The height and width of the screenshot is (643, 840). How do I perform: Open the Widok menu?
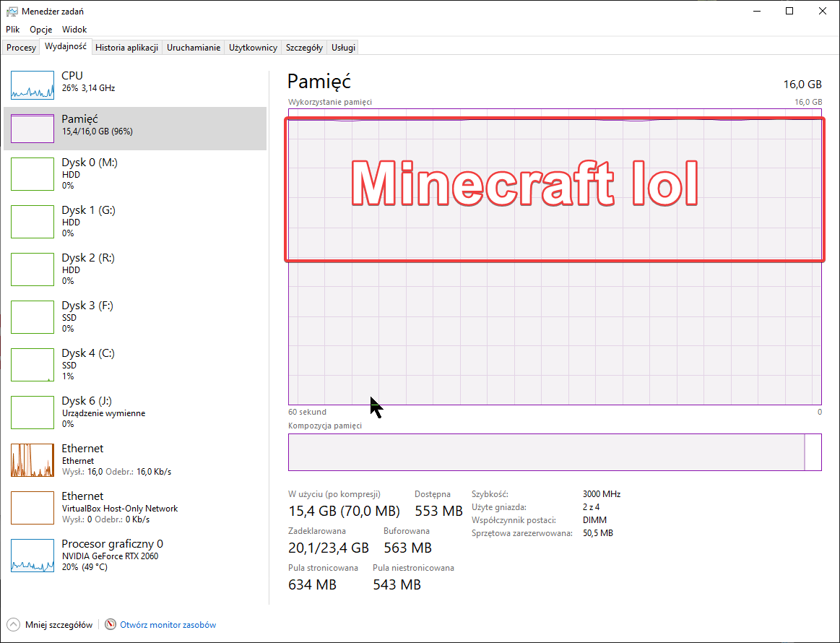tap(74, 30)
